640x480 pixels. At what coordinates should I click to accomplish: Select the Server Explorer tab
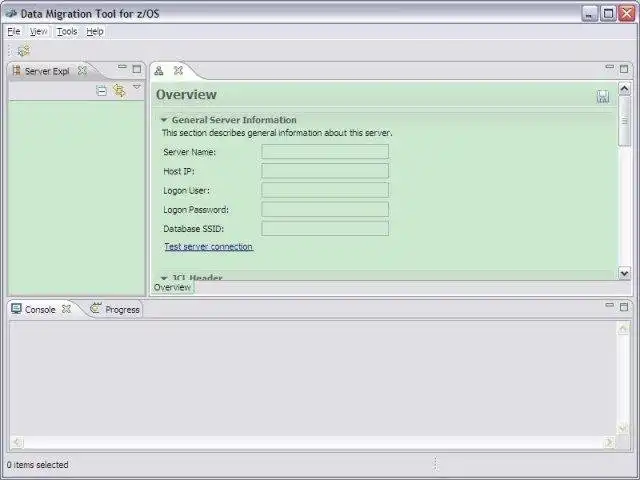47,71
